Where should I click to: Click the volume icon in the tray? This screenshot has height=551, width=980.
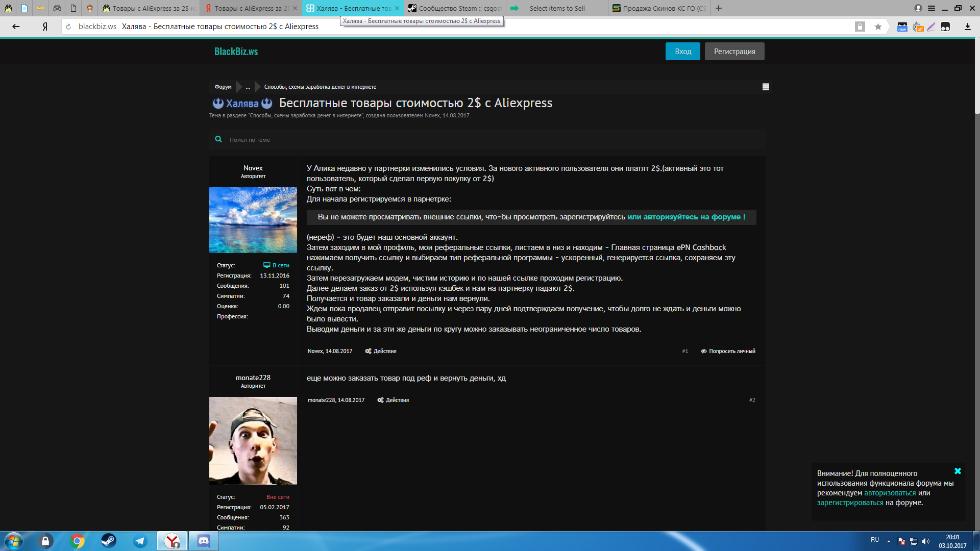tap(926, 541)
